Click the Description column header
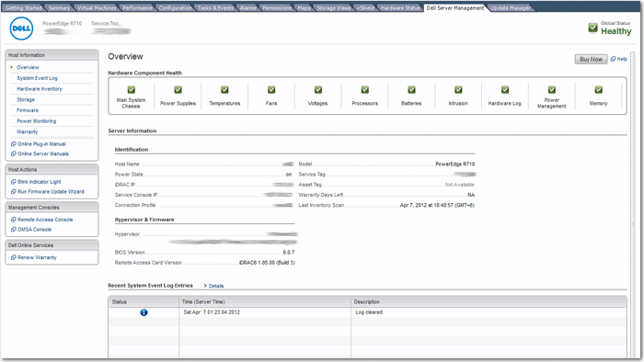This screenshot has height=362, width=644. click(489, 301)
